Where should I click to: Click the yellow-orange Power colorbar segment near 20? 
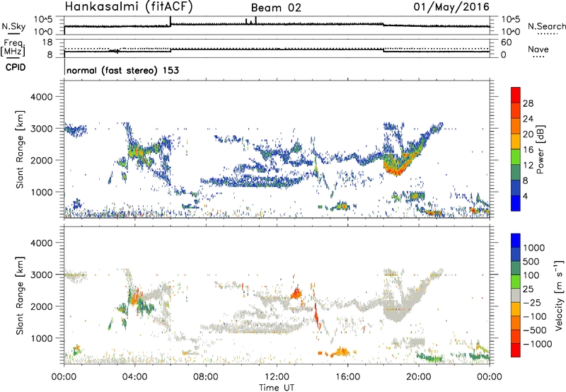[516, 141]
